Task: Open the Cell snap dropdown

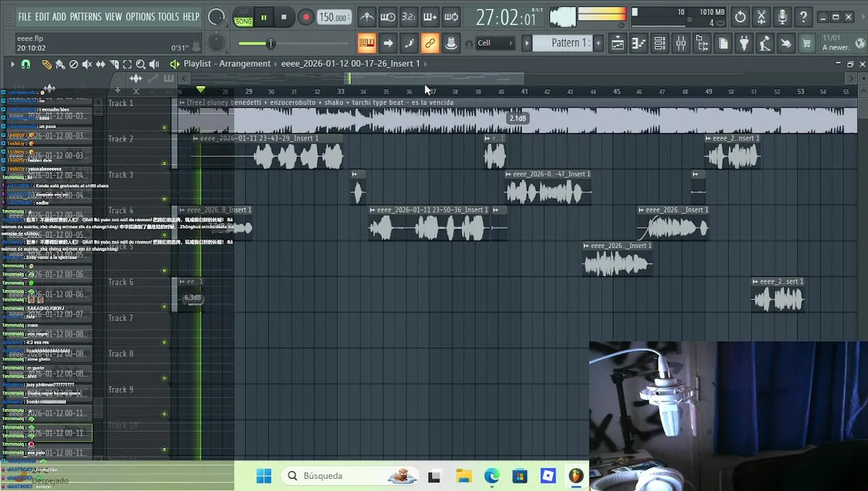Action: pos(495,43)
